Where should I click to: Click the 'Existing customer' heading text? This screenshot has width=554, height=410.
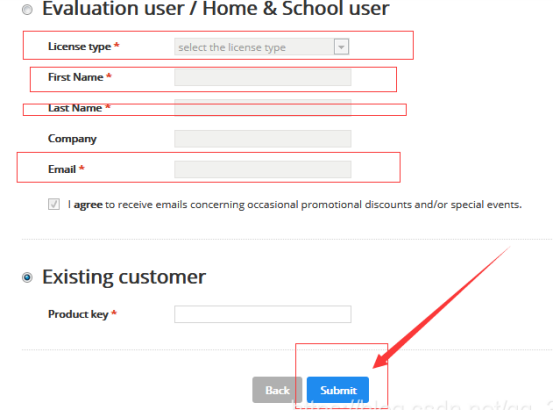(x=124, y=277)
